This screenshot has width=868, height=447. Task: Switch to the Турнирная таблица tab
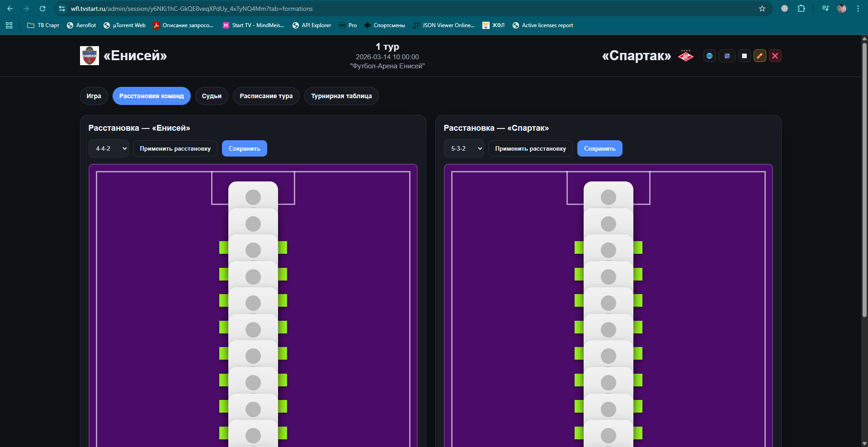coord(341,96)
